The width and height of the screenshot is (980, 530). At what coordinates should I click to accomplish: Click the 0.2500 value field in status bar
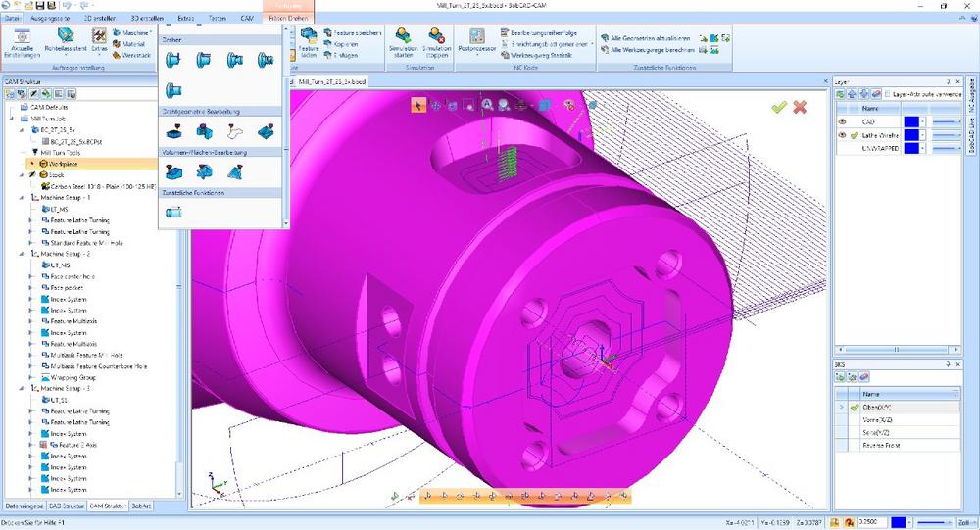871,522
